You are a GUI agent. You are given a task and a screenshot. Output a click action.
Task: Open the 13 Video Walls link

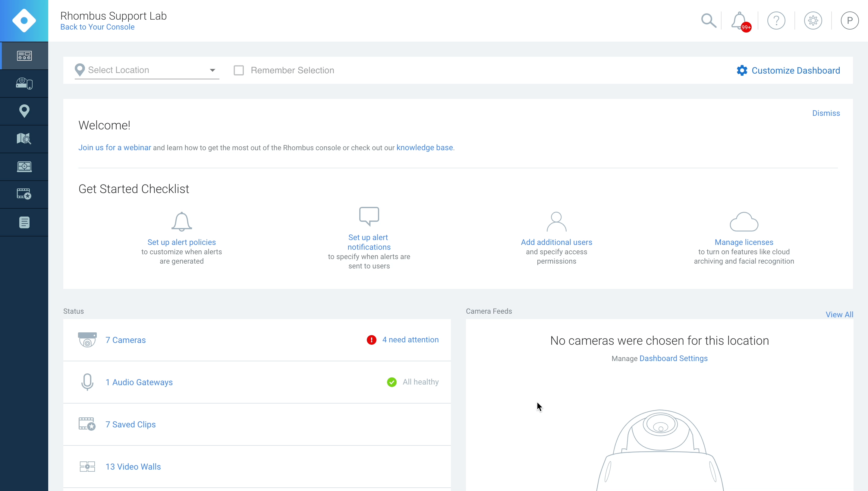tap(133, 467)
